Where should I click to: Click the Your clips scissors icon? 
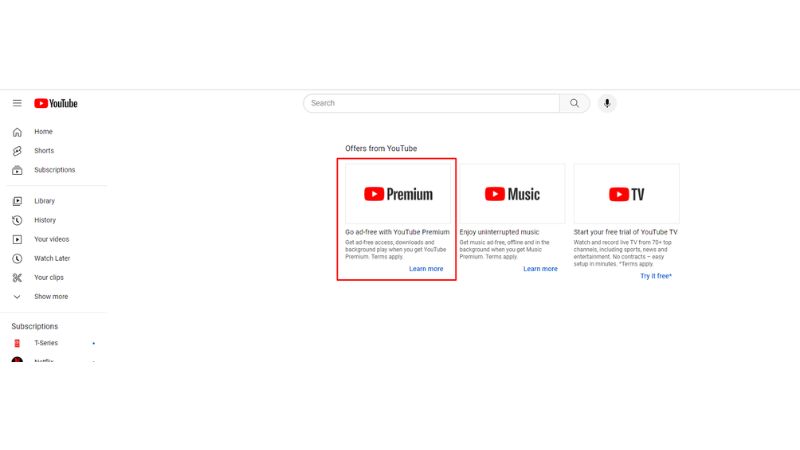pyautogui.click(x=17, y=278)
